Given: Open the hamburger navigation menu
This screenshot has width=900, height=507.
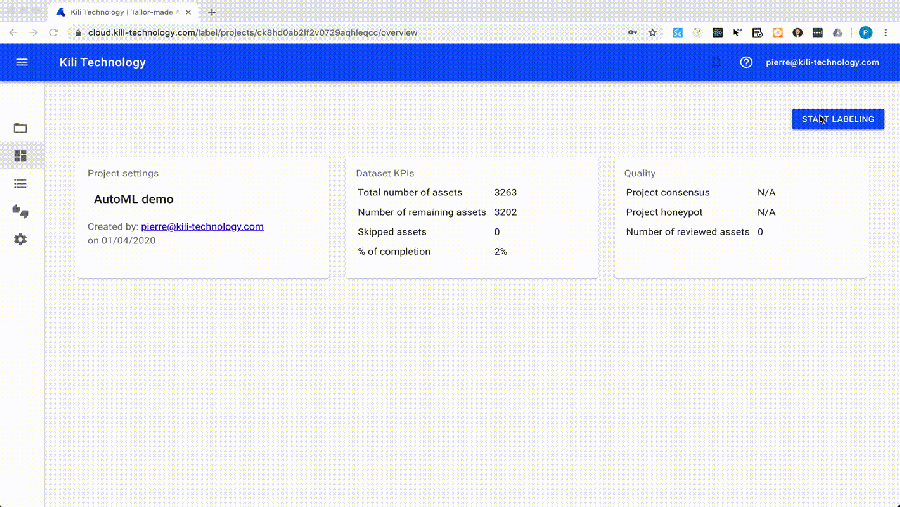Looking at the screenshot, I should tap(22, 62).
